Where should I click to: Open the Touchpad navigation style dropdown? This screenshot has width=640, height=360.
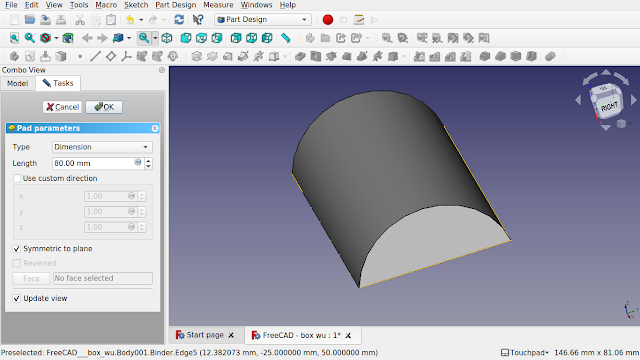click(524, 352)
